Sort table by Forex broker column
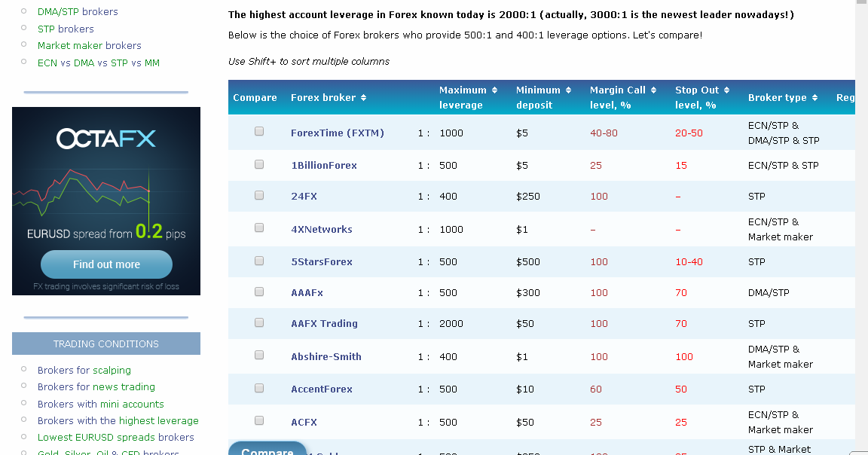The image size is (868, 455). click(x=329, y=97)
